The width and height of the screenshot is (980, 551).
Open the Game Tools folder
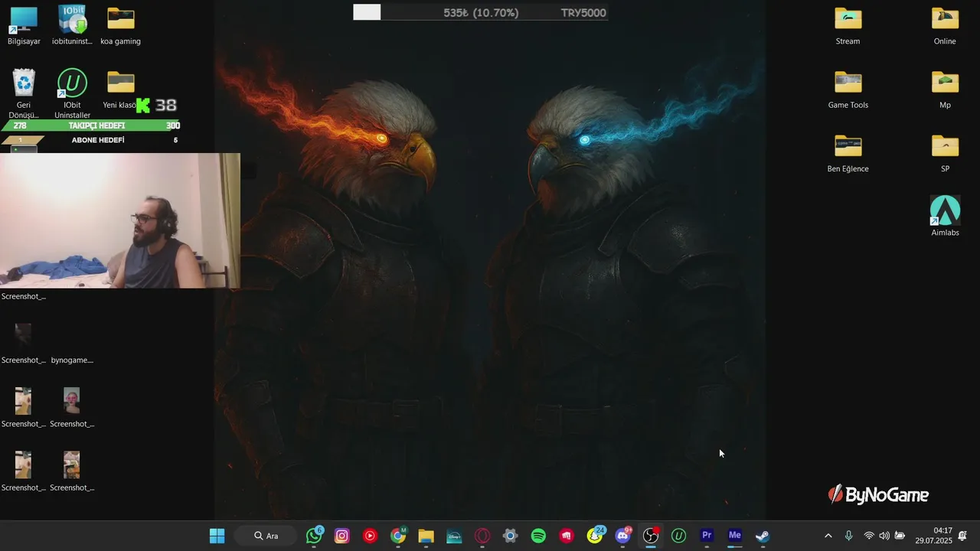pyautogui.click(x=848, y=90)
